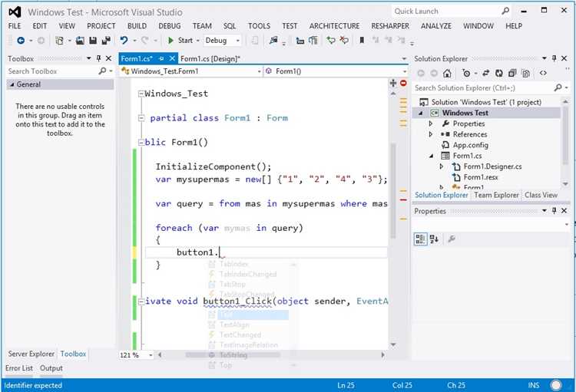Expand the Form1.Designer.cs node

(x=441, y=166)
